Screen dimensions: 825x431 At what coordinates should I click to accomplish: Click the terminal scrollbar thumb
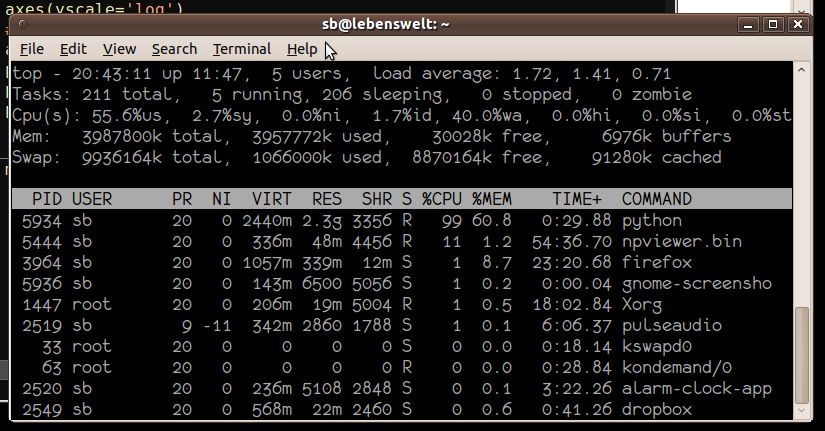tap(802, 355)
